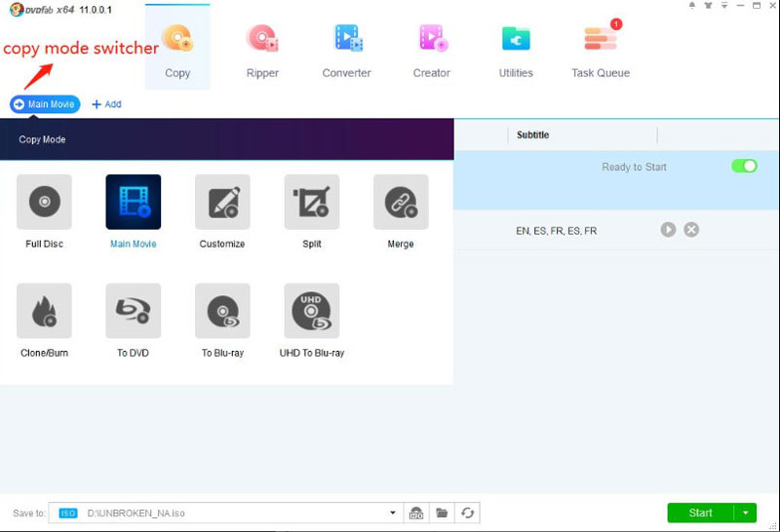
Task: Open the Start button dropdown arrow
Action: pos(746,513)
